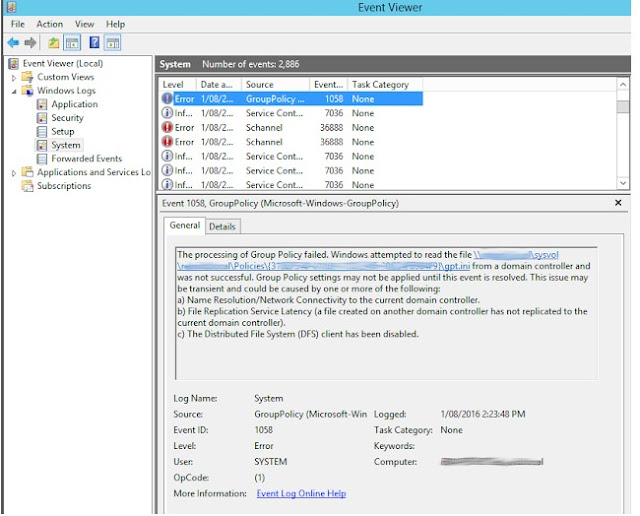The image size is (640, 516).
Task: Open the View menu
Action: (84, 24)
